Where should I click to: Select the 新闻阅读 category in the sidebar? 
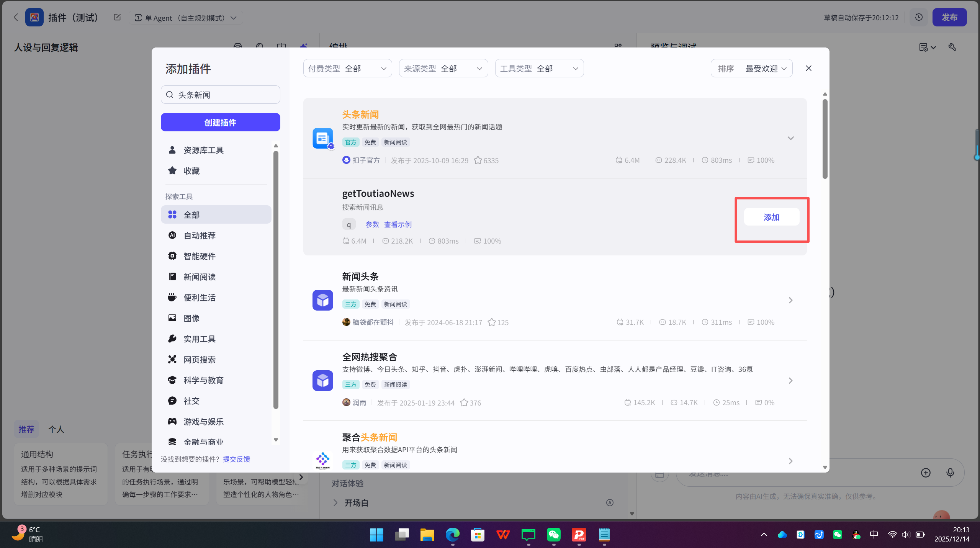(199, 276)
